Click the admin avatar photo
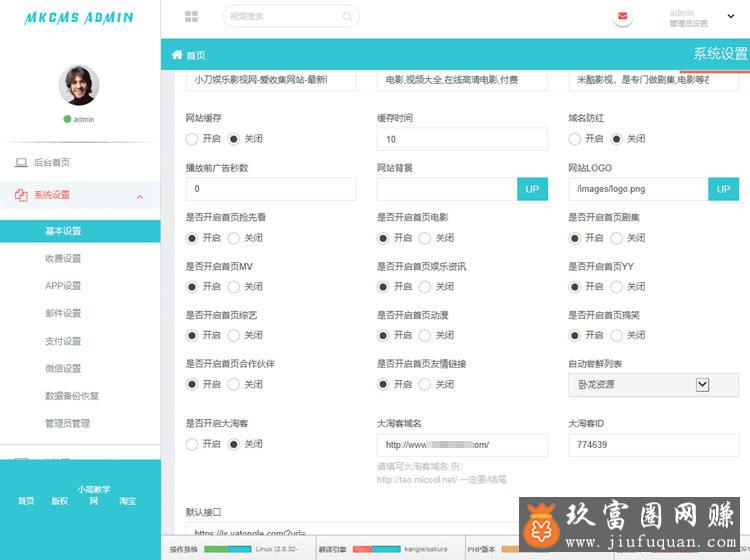The height and width of the screenshot is (560, 750). click(x=79, y=86)
